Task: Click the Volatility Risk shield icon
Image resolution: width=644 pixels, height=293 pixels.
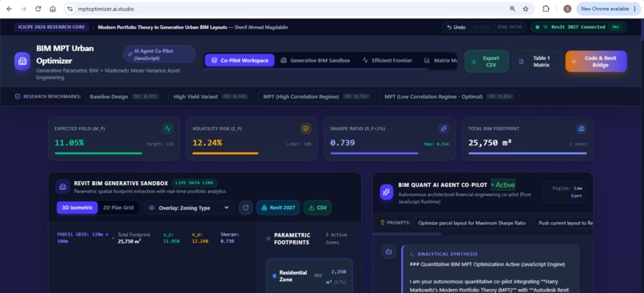Action: 305,129
